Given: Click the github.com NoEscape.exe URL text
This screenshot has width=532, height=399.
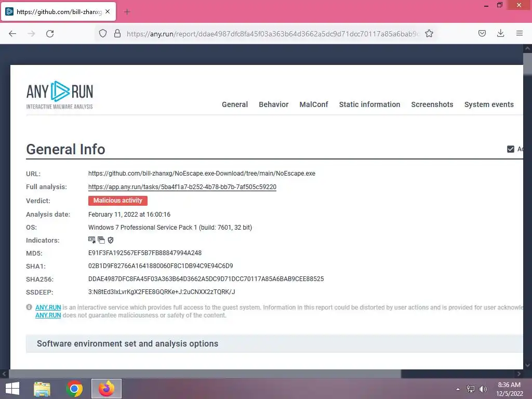Looking at the screenshot, I should tap(202, 174).
